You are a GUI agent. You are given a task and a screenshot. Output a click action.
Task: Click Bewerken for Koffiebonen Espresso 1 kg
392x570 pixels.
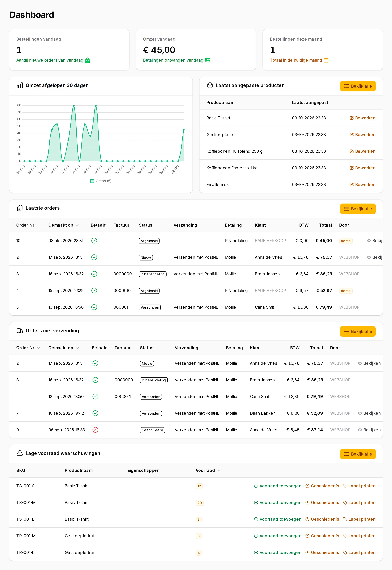pyautogui.click(x=363, y=168)
